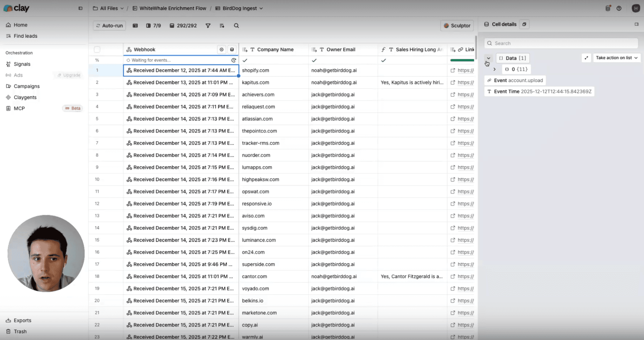
Task: Open Signals in the sidebar
Action: coord(22,64)
